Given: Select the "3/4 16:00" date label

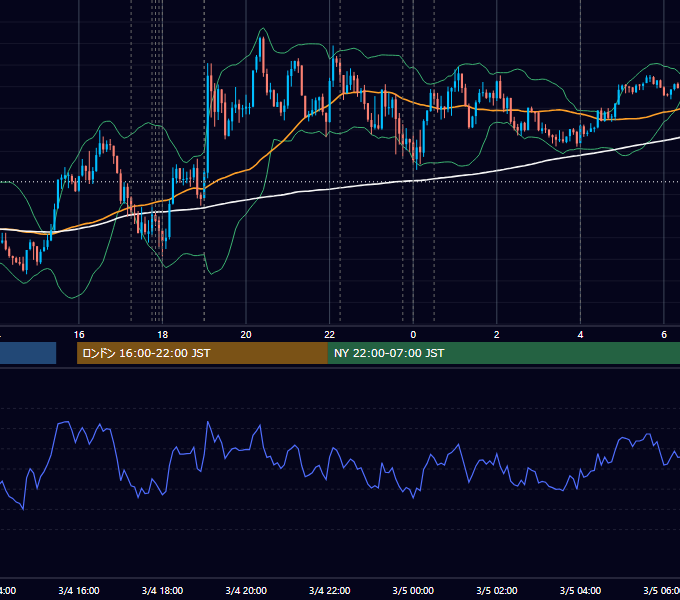Looking at the screenshot, I should click(x=79, y=591).
